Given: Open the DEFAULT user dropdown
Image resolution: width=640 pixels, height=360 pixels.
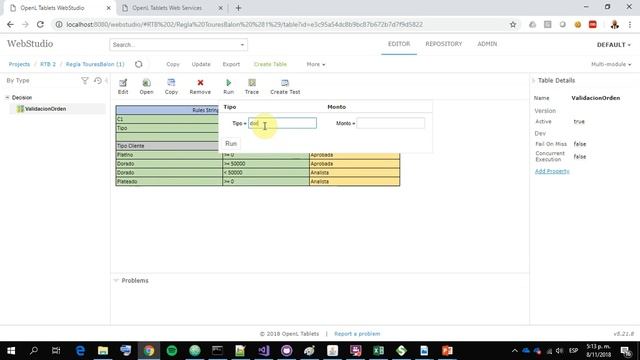Looking at the screenshot, I should point(613,44).
